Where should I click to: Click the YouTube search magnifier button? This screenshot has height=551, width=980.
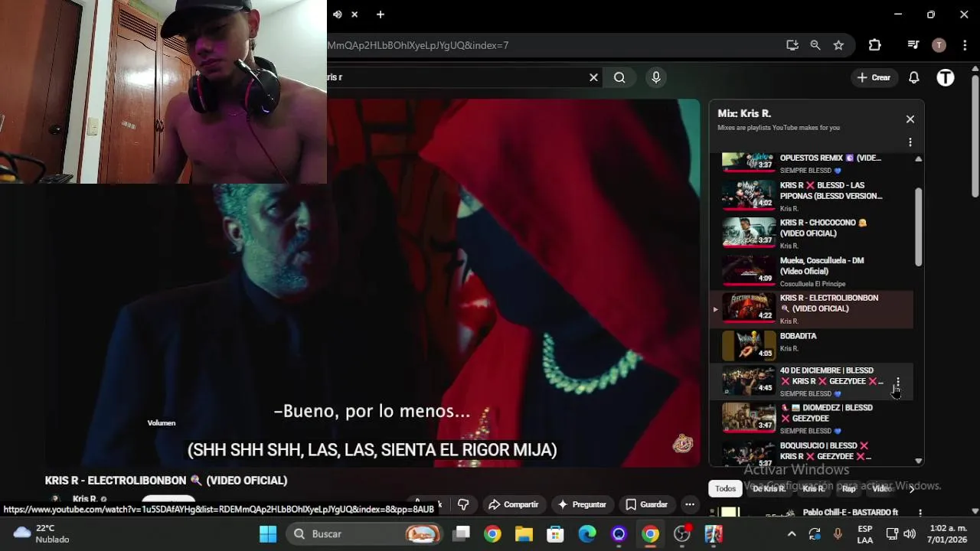pos(619,77)
